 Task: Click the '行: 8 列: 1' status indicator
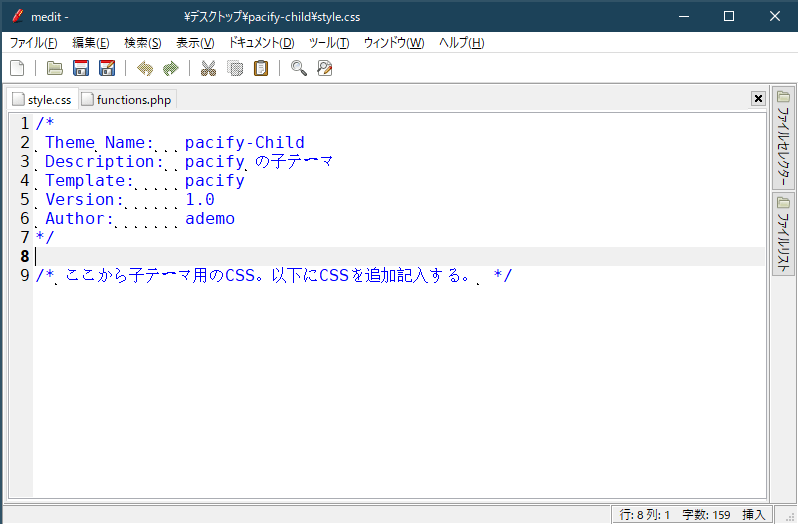[x=644, y=515]
